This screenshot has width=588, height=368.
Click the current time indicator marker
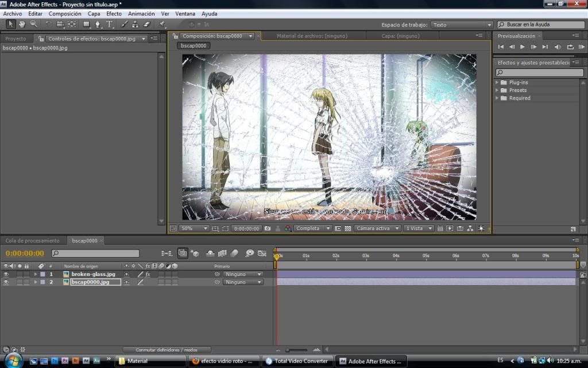pos(277,256)
